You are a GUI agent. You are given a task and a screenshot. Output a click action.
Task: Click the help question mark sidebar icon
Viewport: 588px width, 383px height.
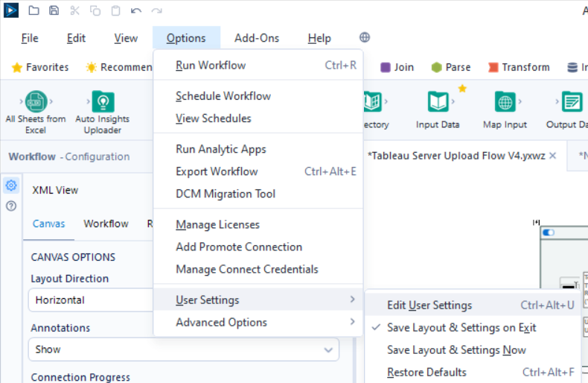[x=11, y=206]
